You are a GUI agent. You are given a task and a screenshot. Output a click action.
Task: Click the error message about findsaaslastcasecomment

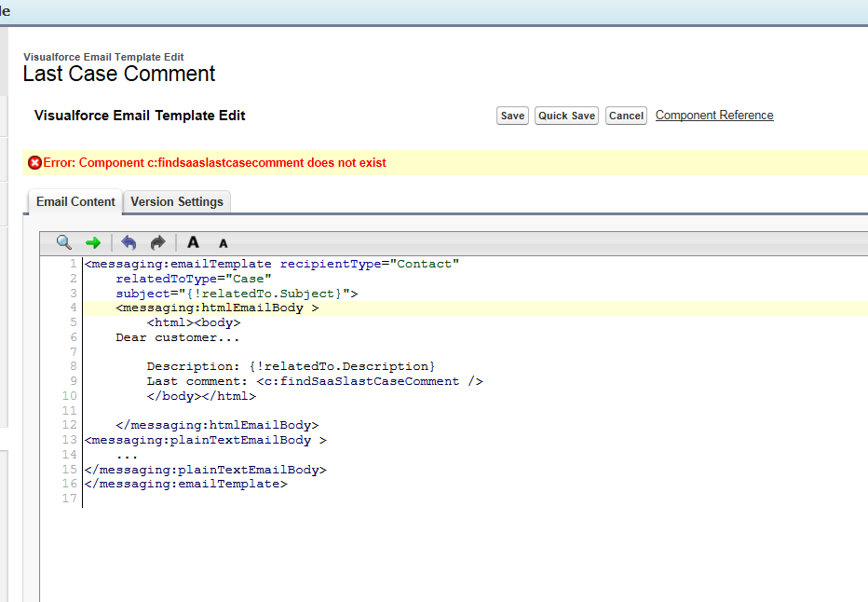(214, 163)
